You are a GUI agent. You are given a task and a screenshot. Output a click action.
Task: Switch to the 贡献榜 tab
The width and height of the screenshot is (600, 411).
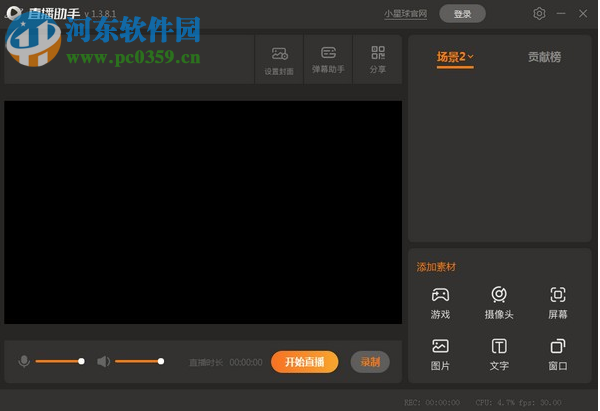544,57
